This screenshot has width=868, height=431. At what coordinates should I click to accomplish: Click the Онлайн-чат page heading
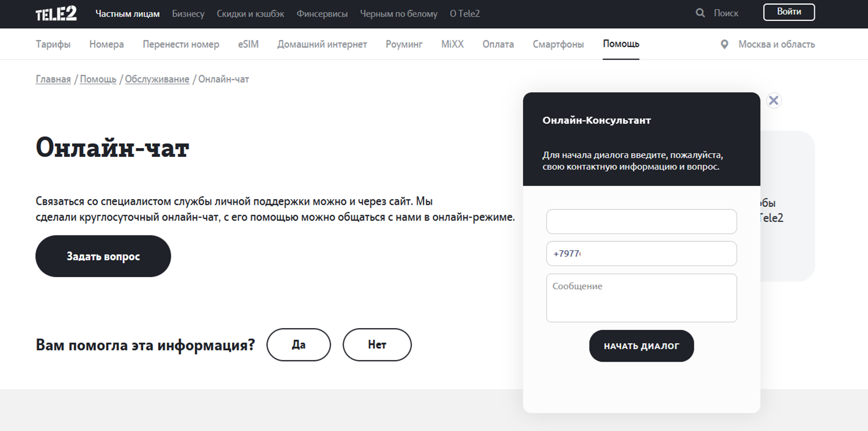(113, 148)
